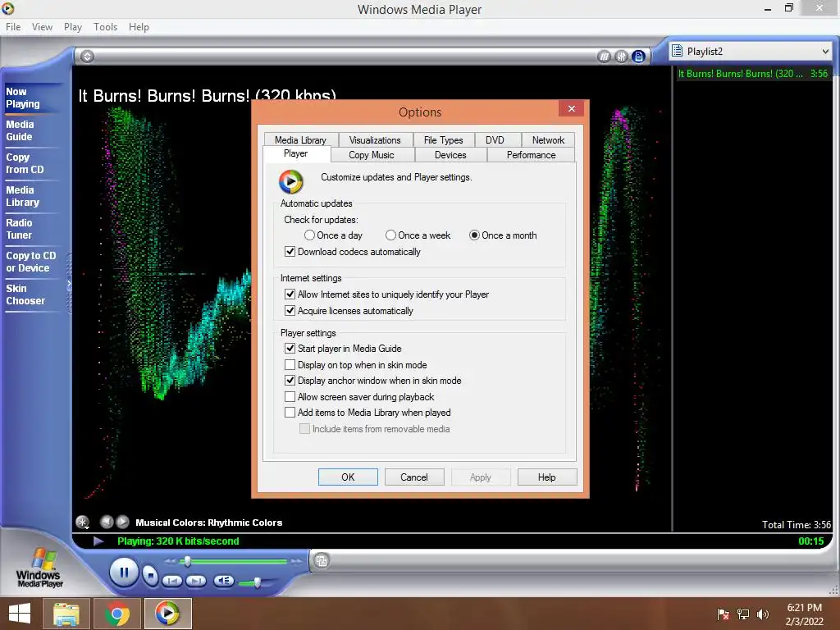Viewport: 840px width, 630px height.
Task: Click the seek bar slider handle
Action: (188, 561)
